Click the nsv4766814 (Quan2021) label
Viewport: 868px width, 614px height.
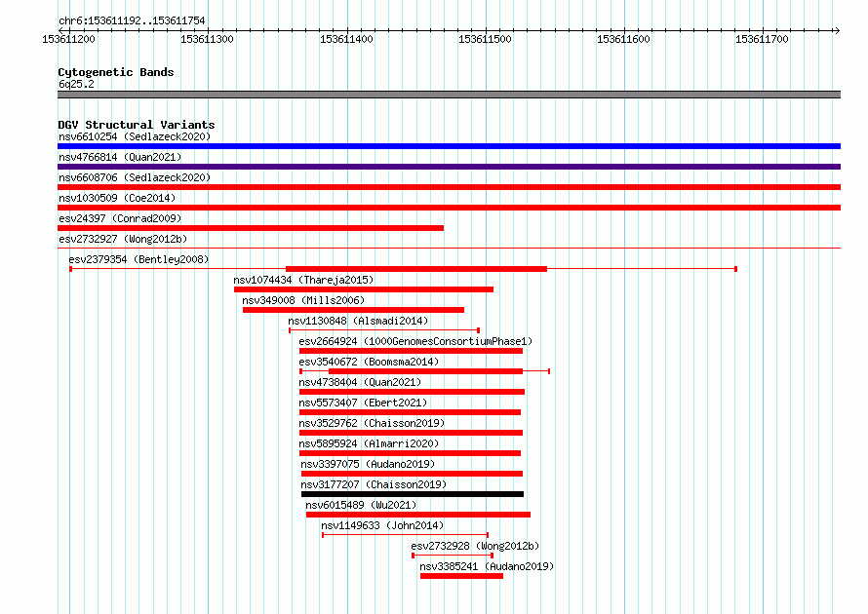click(120, 157)
